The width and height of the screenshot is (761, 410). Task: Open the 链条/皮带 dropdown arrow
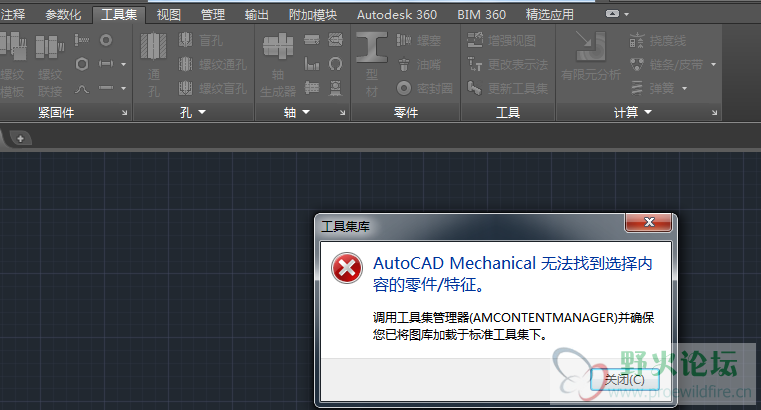click(x=713, y=64)
